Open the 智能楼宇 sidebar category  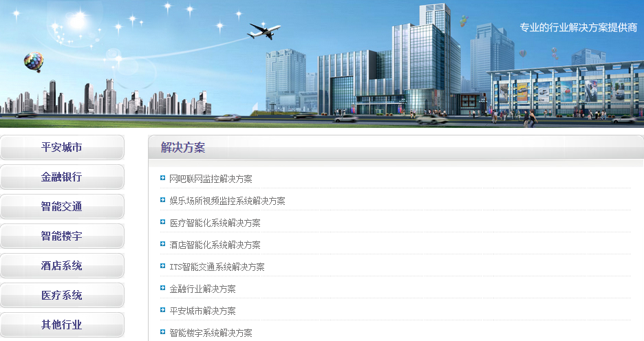tap(62, 236)
